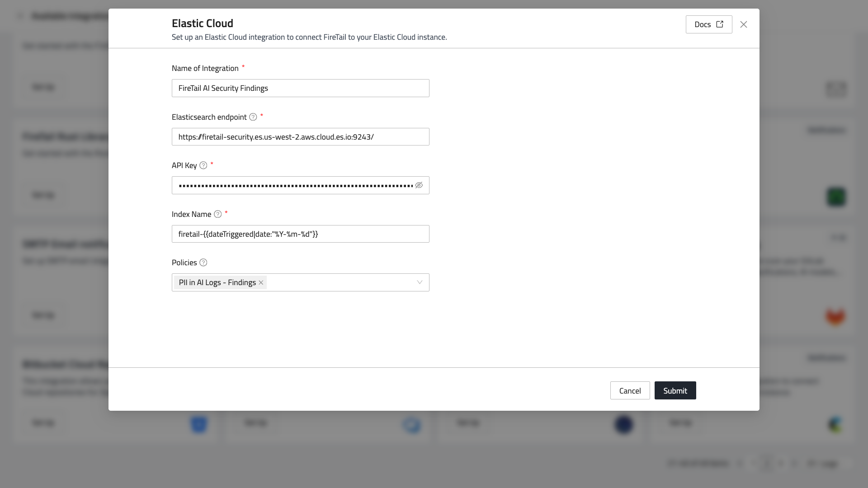
Task: Click the Index Name help icon
Action: click(218, 214)
